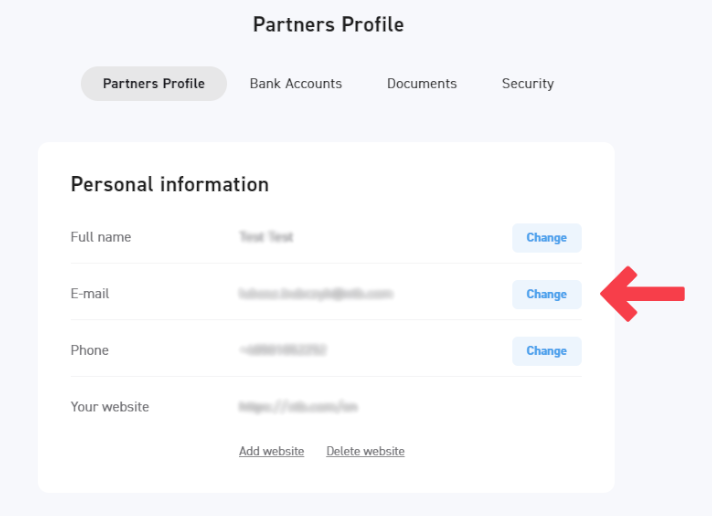Click the Personal information heading
This screenshot has width=712, height=516.
coord(170,184)
